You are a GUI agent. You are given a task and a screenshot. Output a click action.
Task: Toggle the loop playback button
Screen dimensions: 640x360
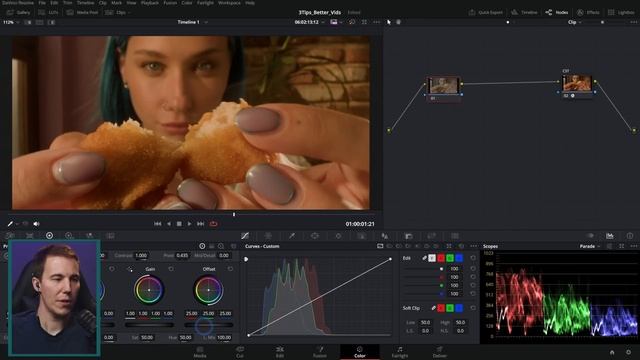coord(213,224)
